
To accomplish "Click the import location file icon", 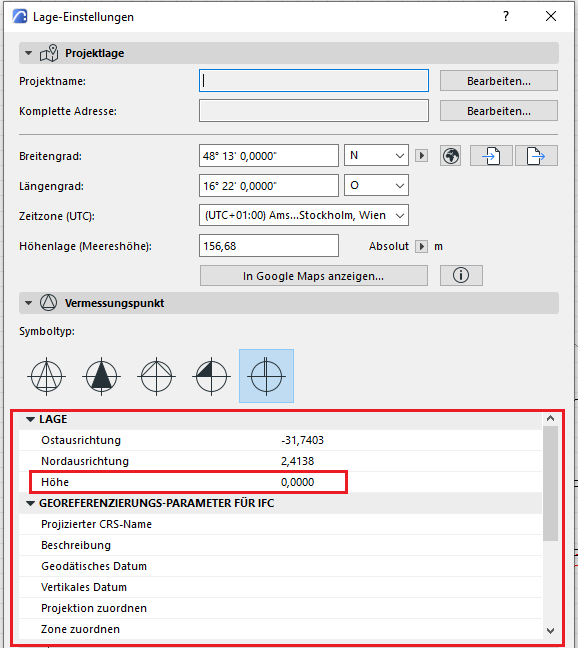I will tap(491, 156).
